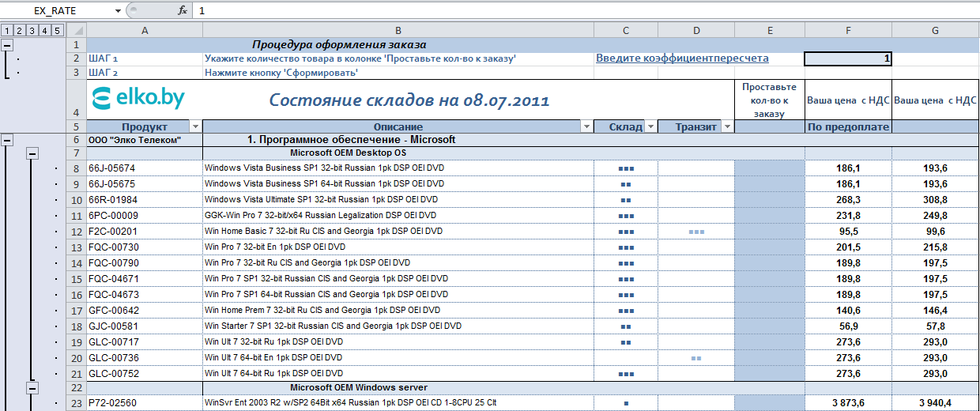This screenshot has width=980, height=411.
Task: Click the 'ШАГ 2' cell
Action: 145,73
